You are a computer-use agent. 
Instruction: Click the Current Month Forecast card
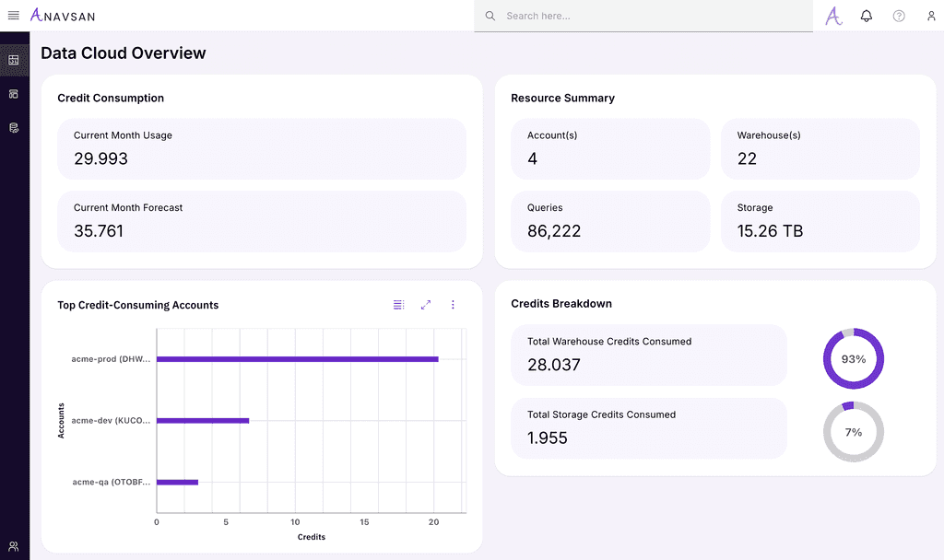[262, 221]
